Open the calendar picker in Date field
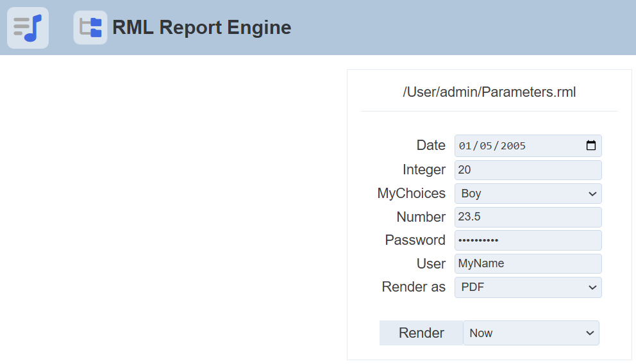 click(590, 145)
